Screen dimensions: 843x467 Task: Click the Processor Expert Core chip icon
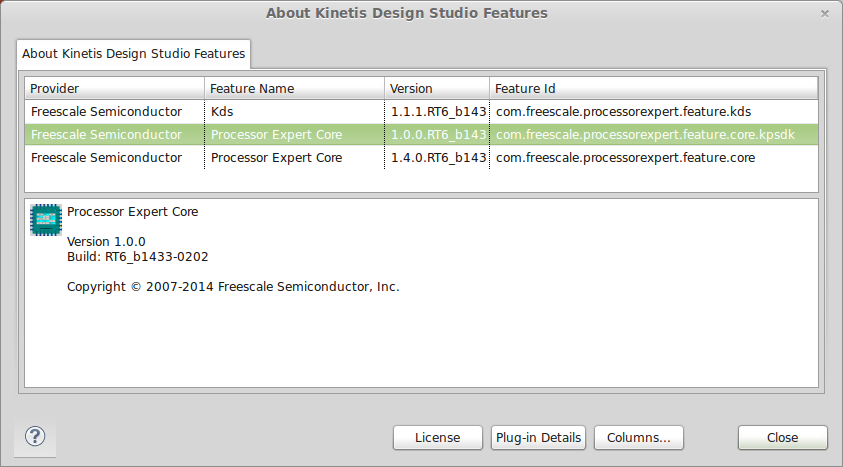(x=45, y=219)
